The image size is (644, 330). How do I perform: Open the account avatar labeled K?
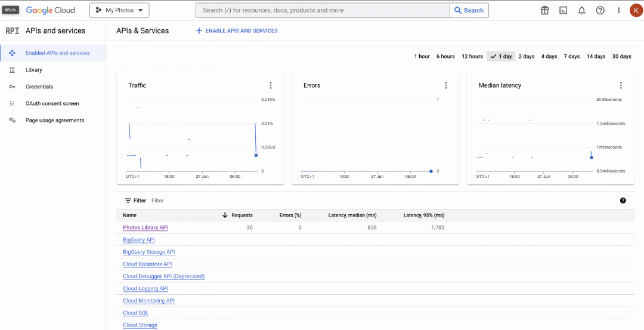636,10
